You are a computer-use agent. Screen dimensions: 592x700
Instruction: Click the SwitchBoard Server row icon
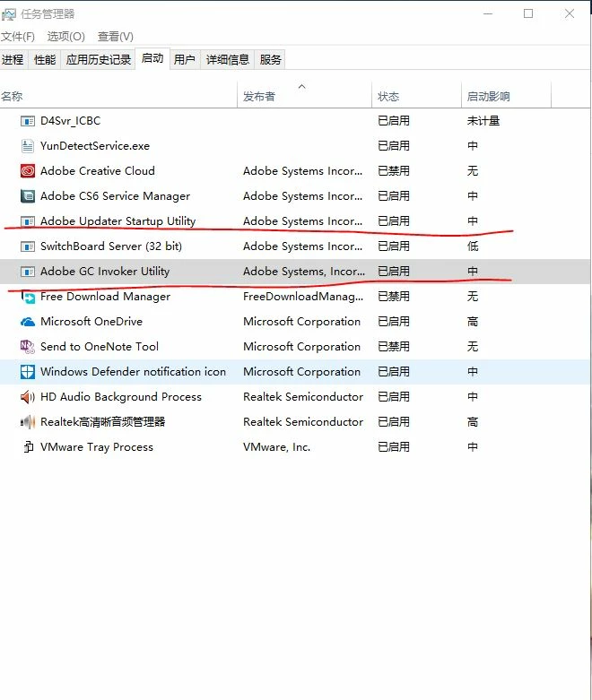tap(28, 246)
